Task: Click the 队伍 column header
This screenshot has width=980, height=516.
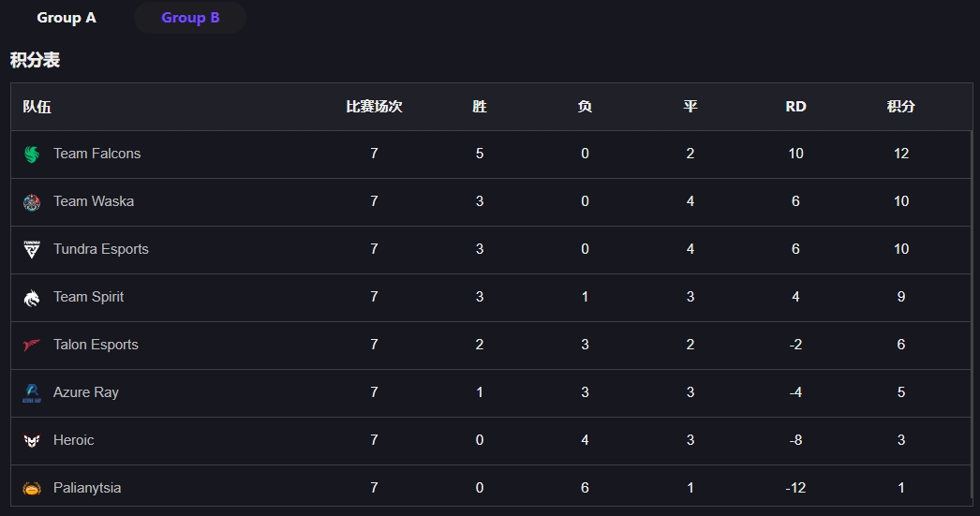Action: pos(37,107)
